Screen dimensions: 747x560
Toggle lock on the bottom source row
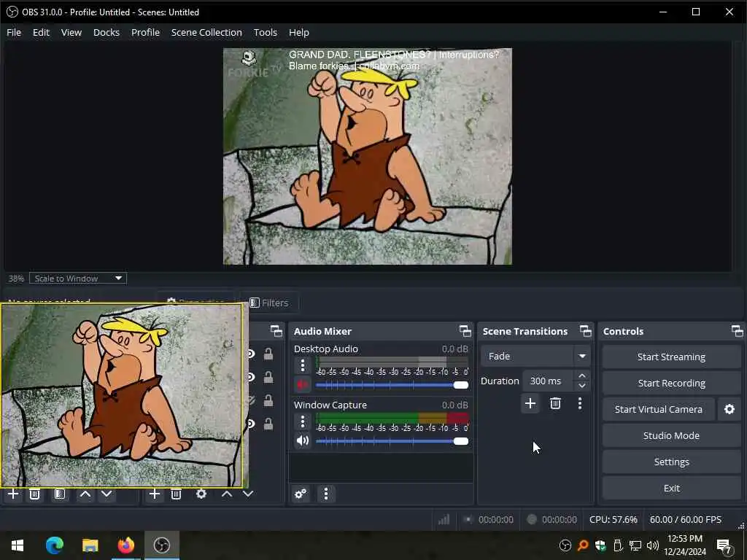[268, 424]
